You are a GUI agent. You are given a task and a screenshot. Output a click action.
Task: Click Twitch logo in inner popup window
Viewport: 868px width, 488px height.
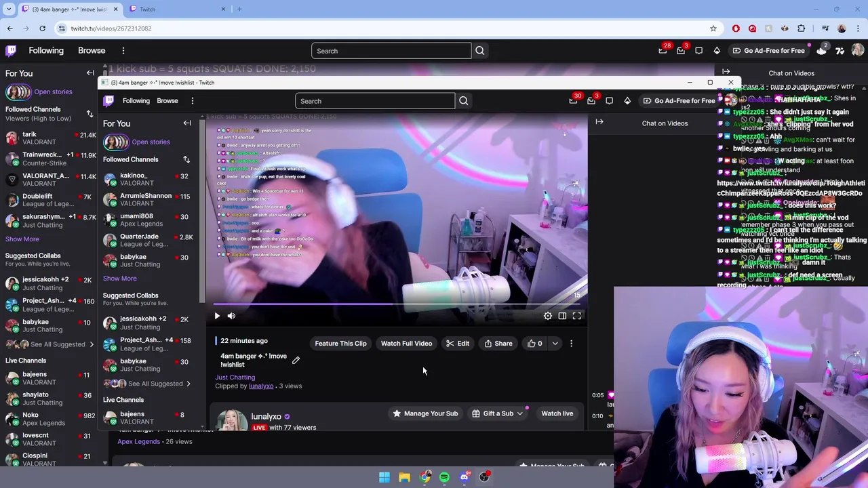click(x=108, y=101)
